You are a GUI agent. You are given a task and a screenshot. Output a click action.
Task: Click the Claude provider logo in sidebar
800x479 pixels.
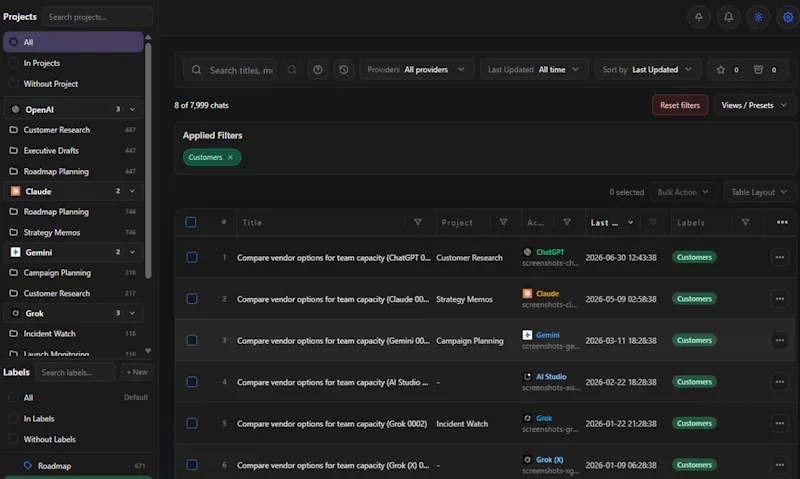[15, 191]
